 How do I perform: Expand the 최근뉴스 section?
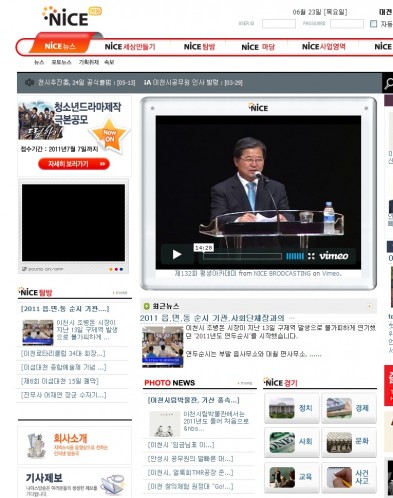(369, 306)
